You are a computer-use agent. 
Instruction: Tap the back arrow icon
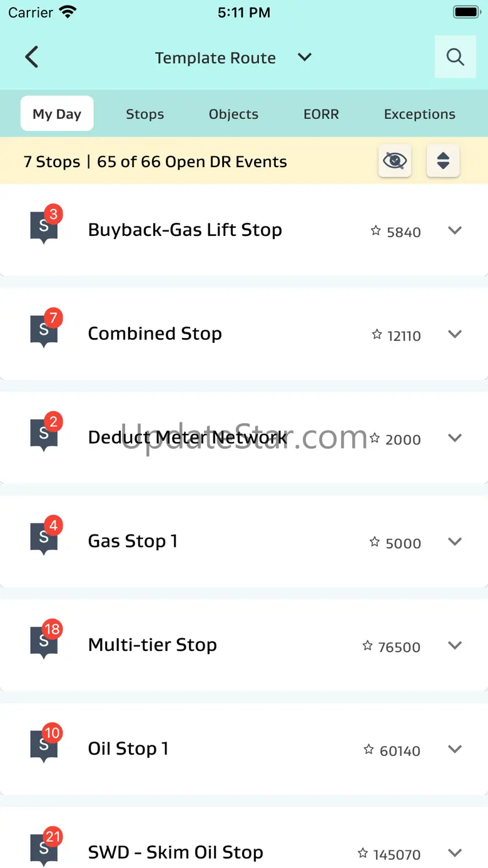point(32,57)
